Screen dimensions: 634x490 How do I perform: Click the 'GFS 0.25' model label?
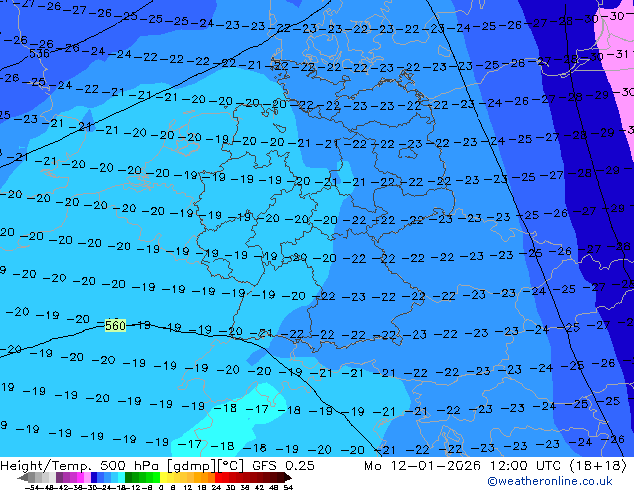coord(283,466)
